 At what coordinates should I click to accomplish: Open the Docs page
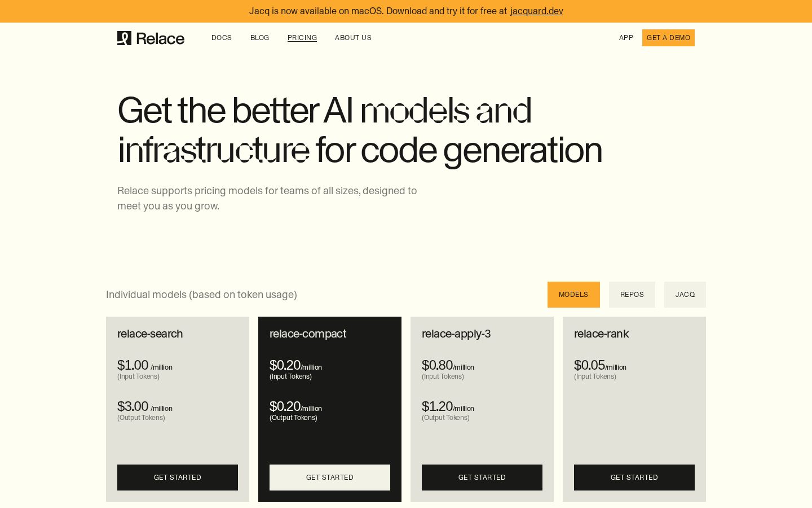pos(222,38)
